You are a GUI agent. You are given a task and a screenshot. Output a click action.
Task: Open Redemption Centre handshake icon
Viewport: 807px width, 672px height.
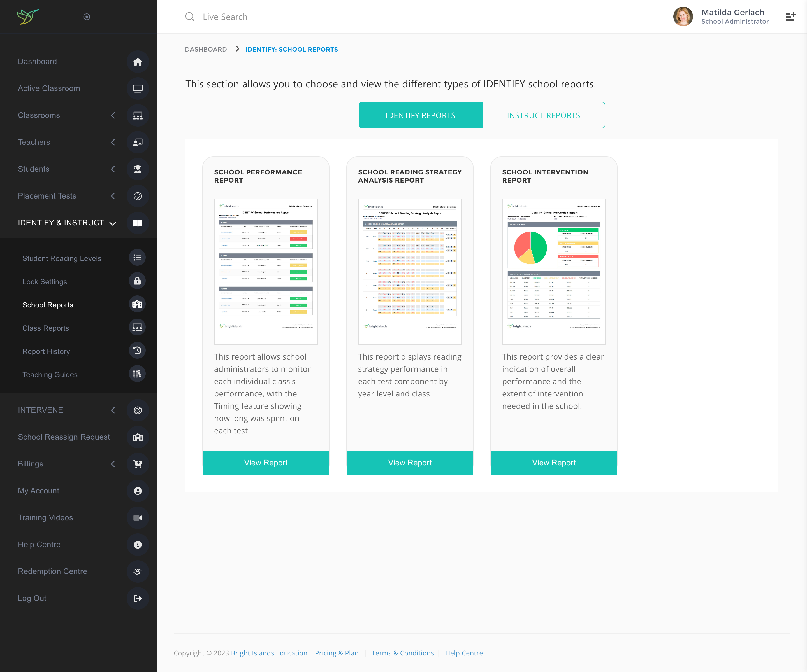(x=138, y=571)
